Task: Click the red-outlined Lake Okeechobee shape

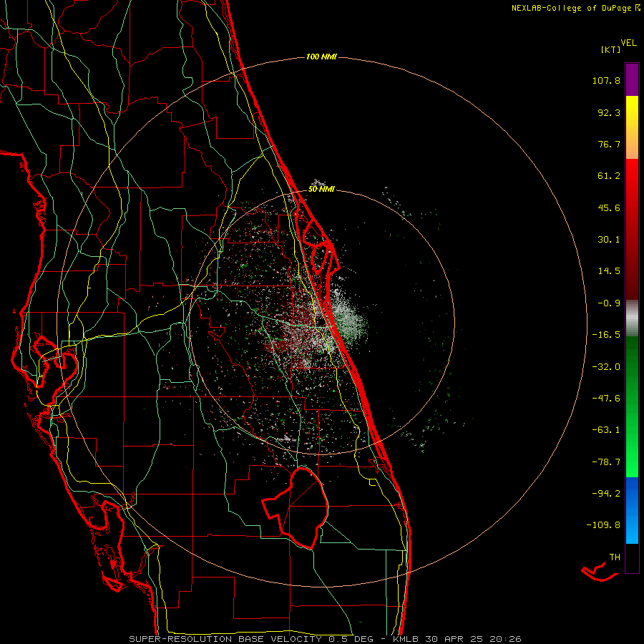Action: click(296, 507)
